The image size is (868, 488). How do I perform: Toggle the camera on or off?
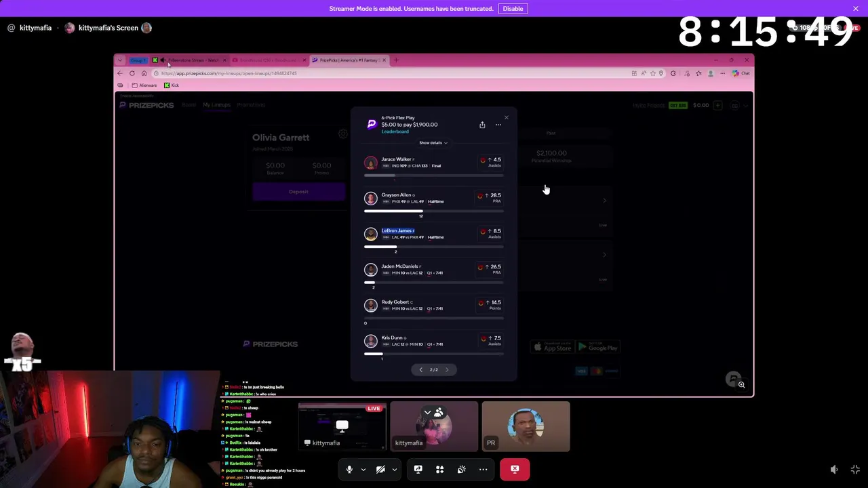coord(380,469)
